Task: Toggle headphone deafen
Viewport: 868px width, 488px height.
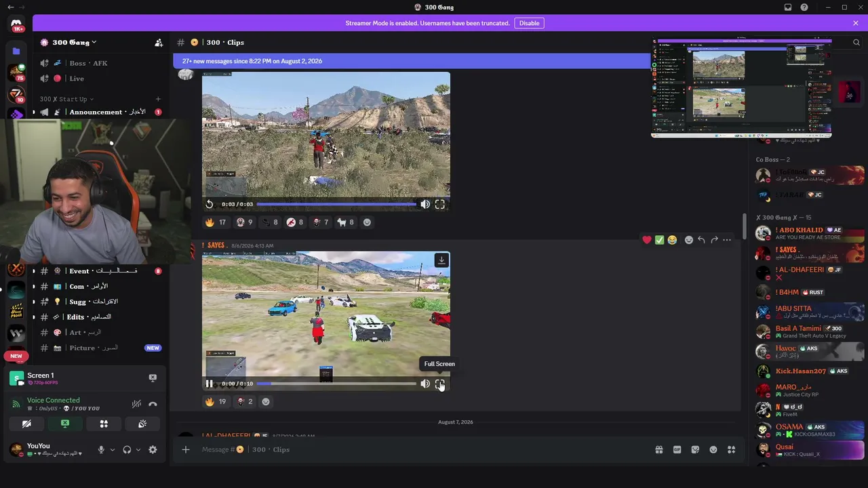Action: (127, 449)
